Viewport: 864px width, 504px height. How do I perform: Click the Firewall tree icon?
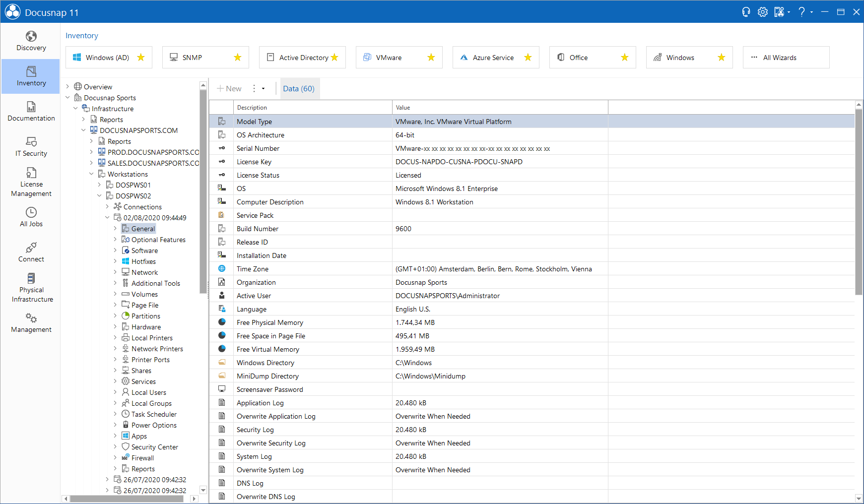coord(126,458)
